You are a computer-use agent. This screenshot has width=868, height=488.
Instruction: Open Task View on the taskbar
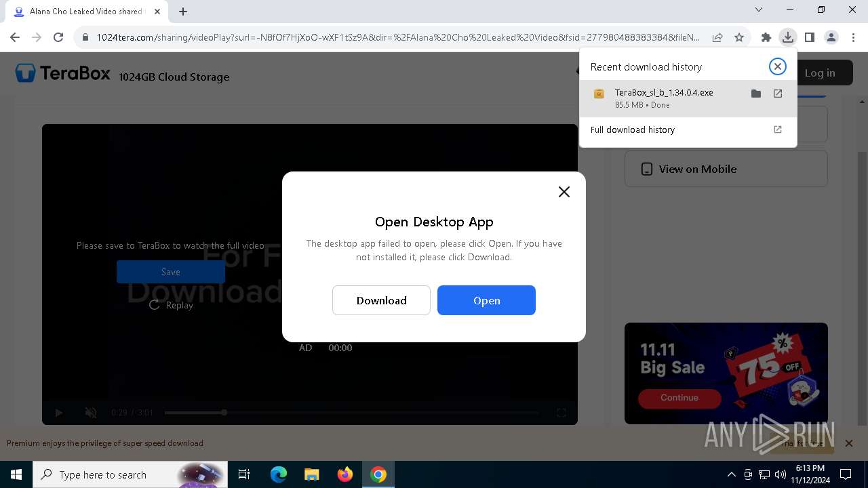pyautogui.click(x=244, y=474)
